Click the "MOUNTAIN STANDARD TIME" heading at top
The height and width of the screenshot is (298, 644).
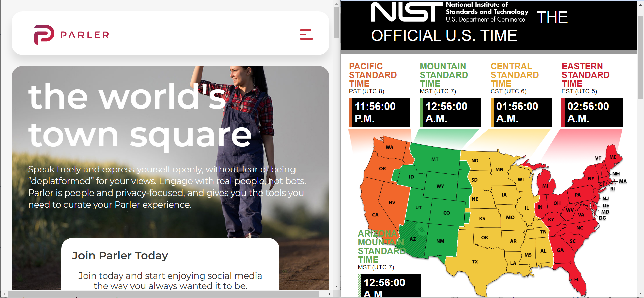click(443, 75)
